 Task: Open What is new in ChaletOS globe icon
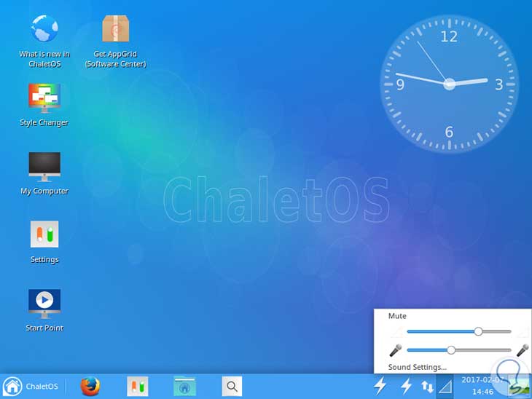(x=44, y=28)
